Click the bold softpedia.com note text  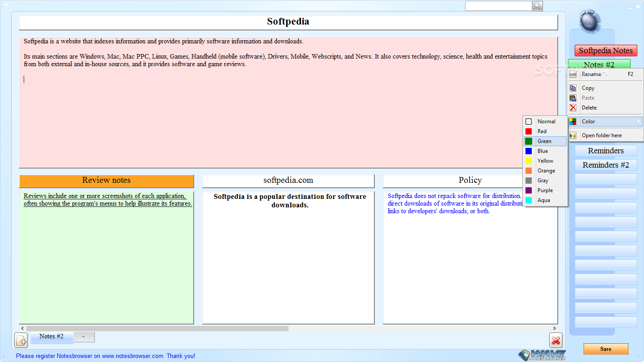click(x=290, y=201)
